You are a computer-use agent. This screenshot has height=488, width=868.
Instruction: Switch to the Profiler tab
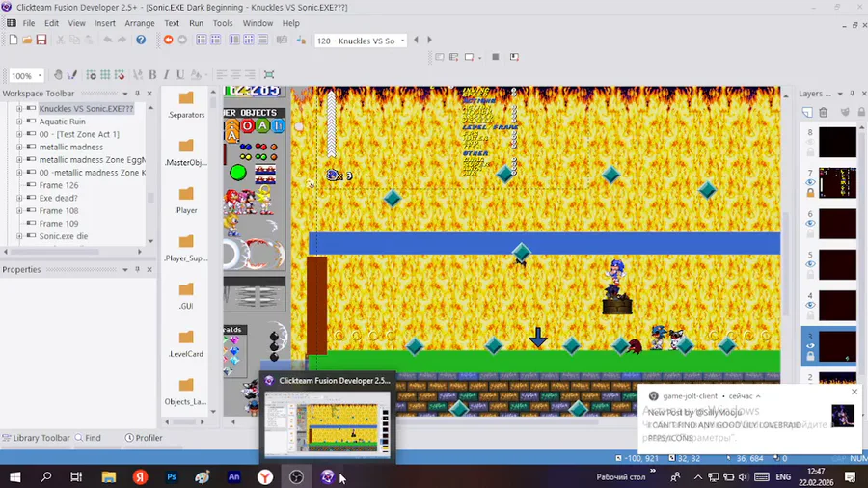144,438
